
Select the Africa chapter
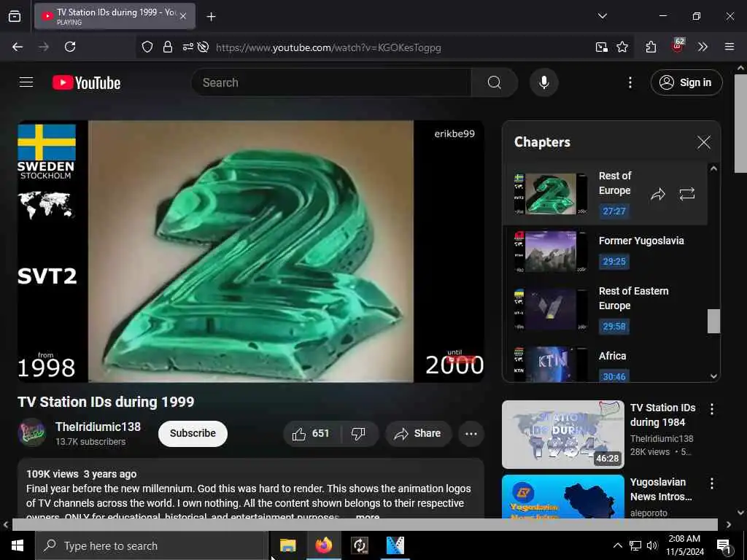pos(605,365)
